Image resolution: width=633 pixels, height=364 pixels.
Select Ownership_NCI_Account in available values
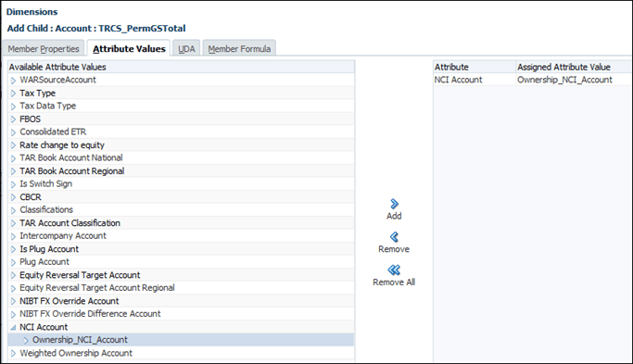[x=80, y=340]
